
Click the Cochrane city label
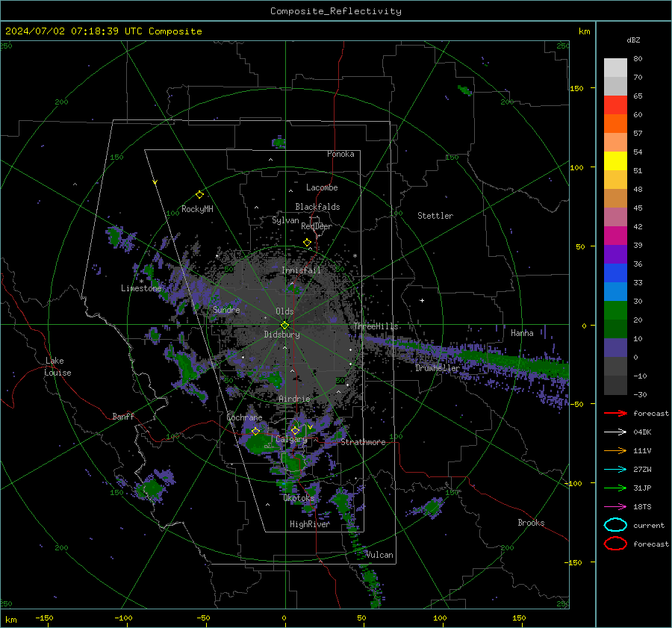(244, 417)
